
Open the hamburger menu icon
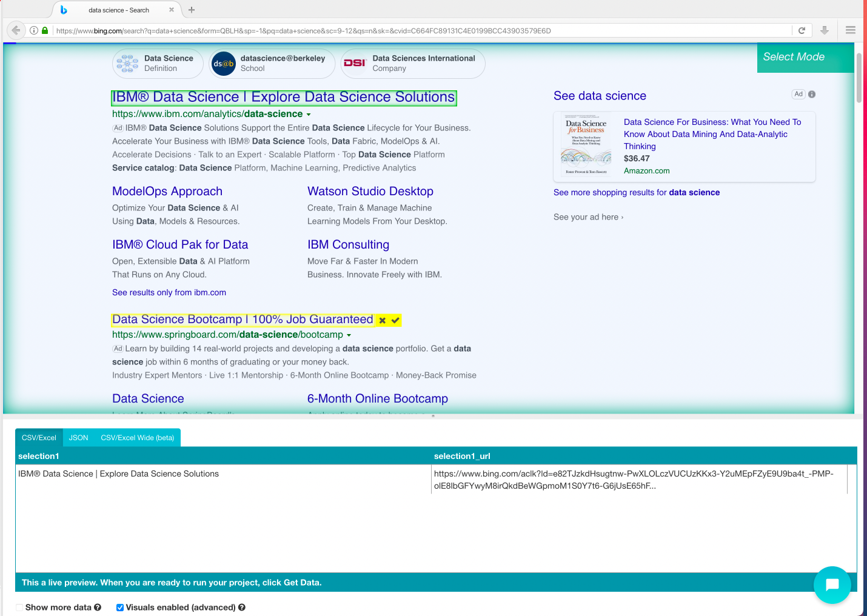pos(851,30)
